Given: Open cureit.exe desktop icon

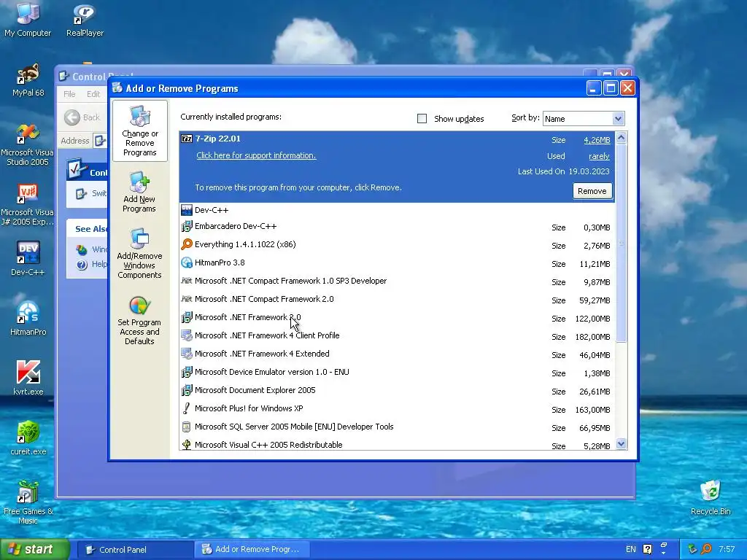Looking at the screenshot, I should (28, 438).
